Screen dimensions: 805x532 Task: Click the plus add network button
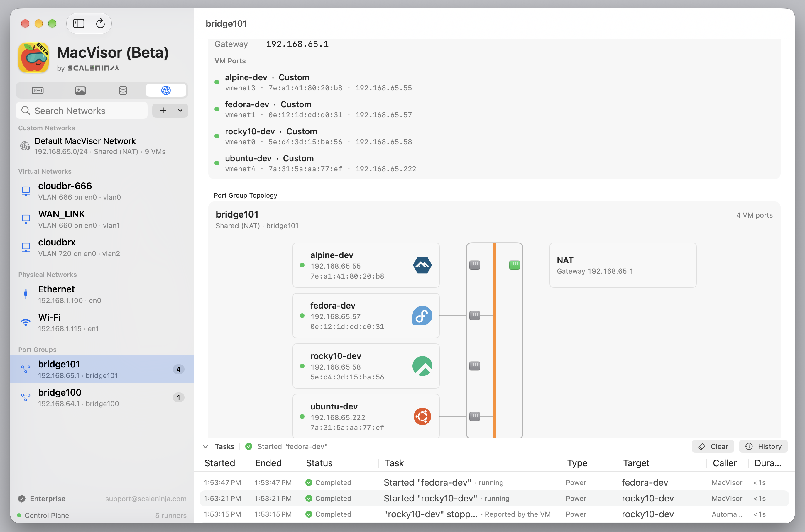coord(163,111)
